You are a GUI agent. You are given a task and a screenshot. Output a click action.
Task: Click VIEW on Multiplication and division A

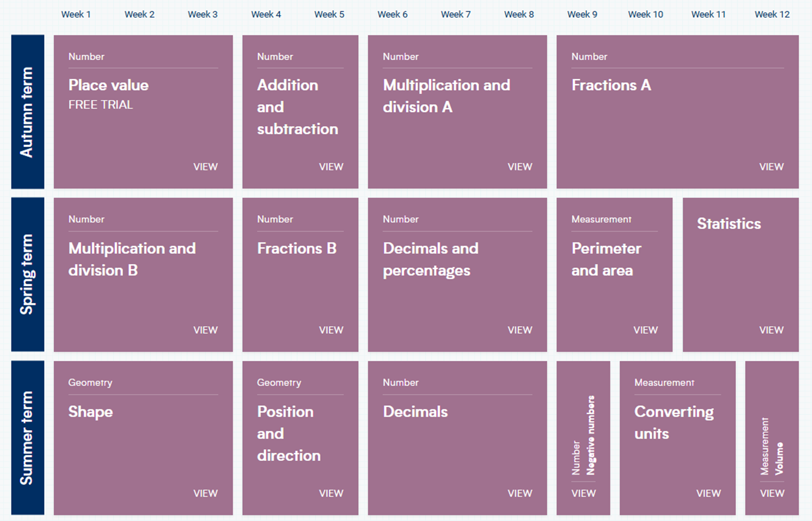[x=519, y=167]
